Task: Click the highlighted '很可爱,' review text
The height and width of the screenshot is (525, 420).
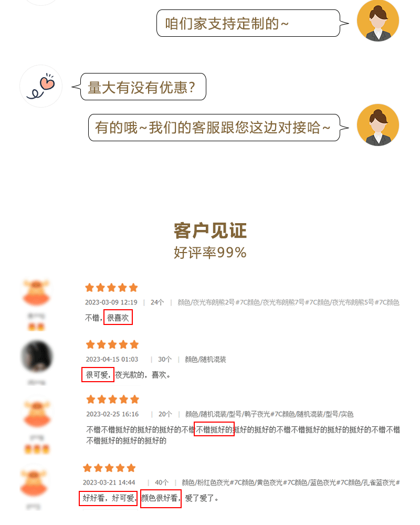Action: click(x=98, y=375)
